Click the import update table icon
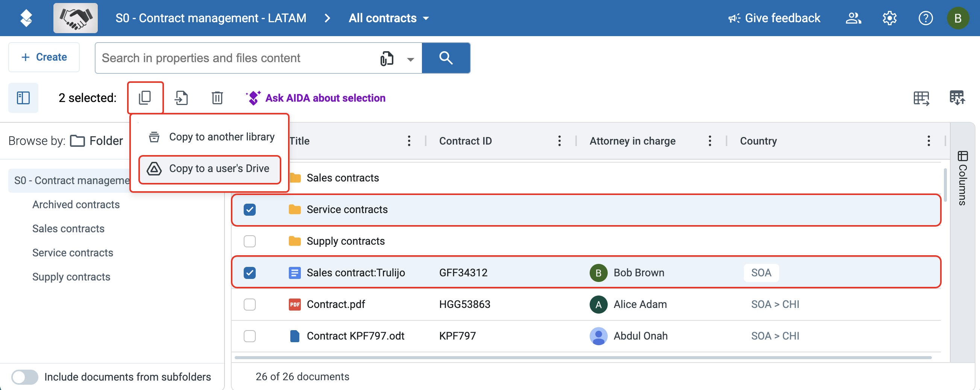Image resolution: width=980 pixels, height=390 pixels. pos(957,98)
